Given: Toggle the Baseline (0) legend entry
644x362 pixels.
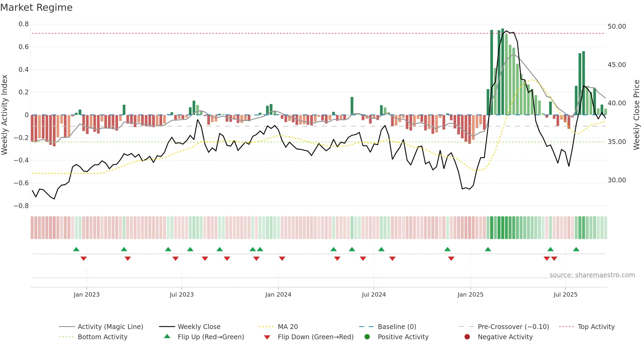Looking at the screenshot, I should (387, 327).
